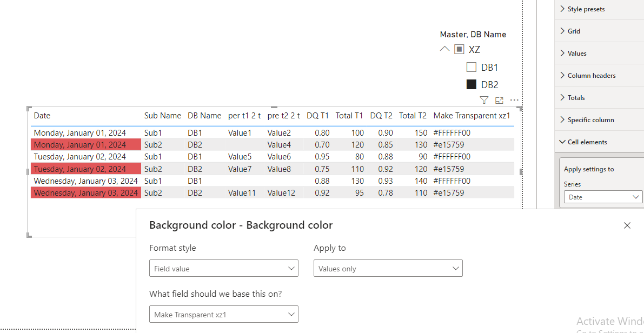Click the Total T1 column header
This screenshot has width=644, height=333.
pos(349,116)
